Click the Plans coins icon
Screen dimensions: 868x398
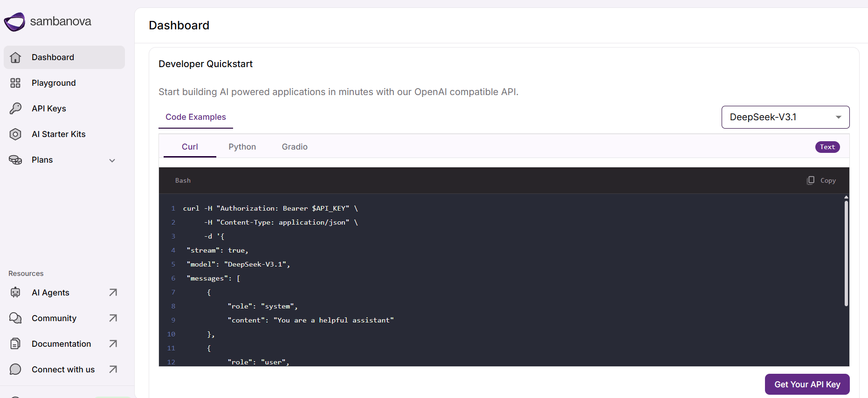coord(15,160)
